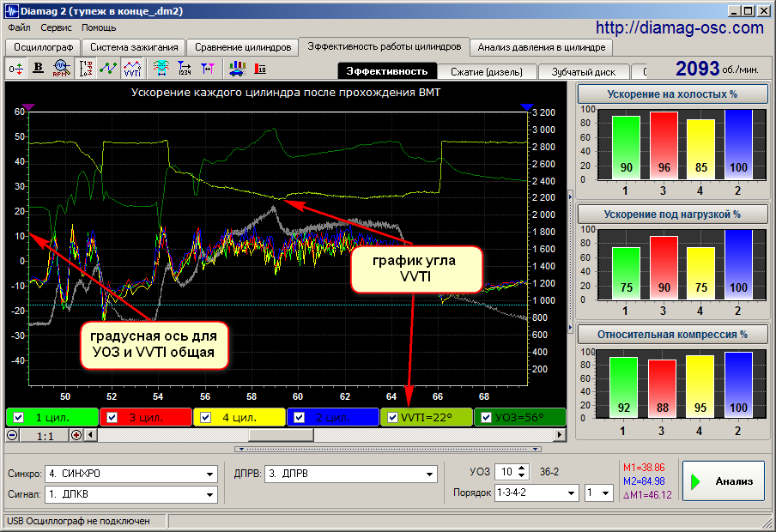Click the car with colored bars icon

[x=238, y=69]
